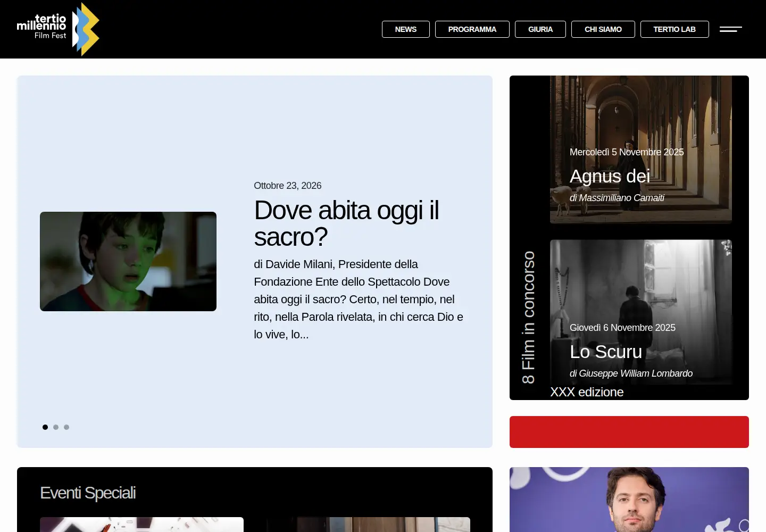Click the article excerpt by Davide Milani
Image resolution: width=766 pixels, height=532 pixels.
coord(359,300)
